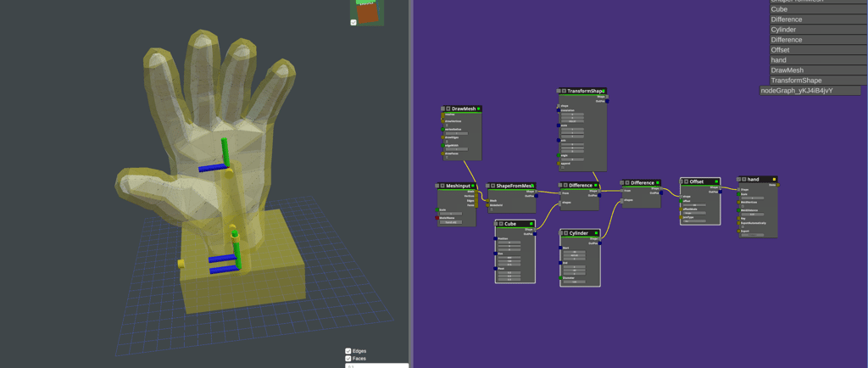Select the ShapeFromMesh node header
Screen dimensions: 868x368
click(511, 186)
